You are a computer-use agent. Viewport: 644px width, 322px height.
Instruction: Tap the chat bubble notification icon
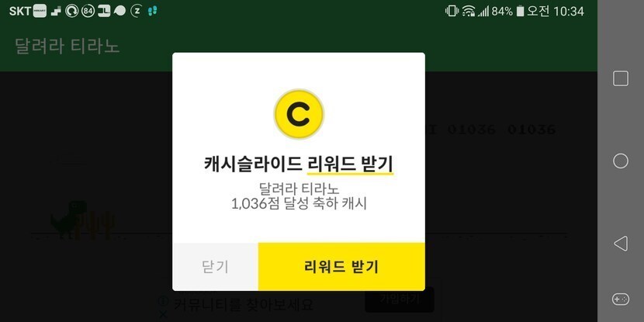(x=120, y=11)
